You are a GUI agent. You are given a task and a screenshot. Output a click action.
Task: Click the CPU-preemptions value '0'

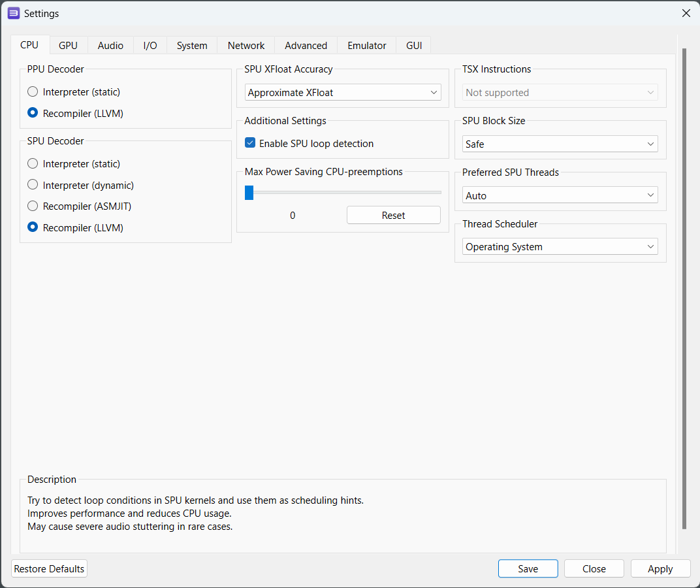(x=293, y=216)
